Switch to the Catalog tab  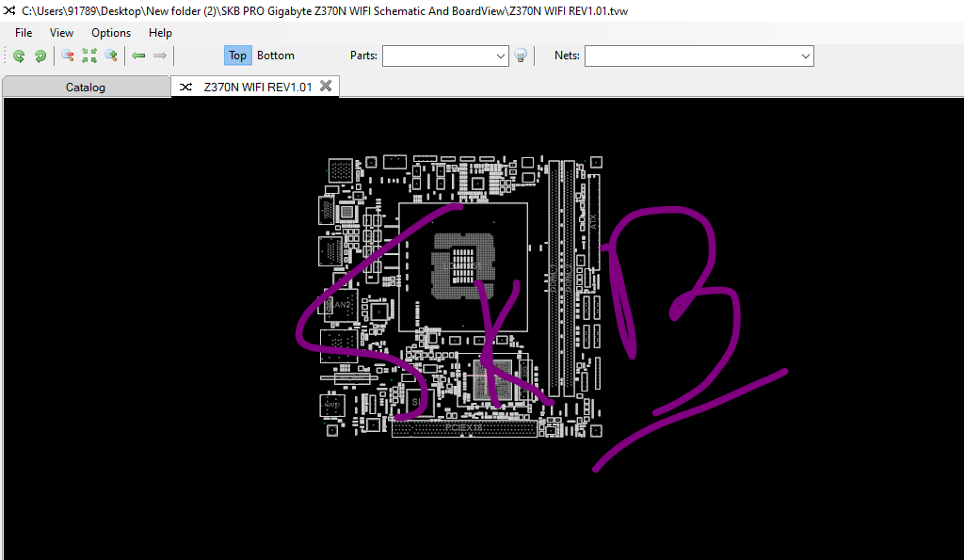click(x=86, y=87)
